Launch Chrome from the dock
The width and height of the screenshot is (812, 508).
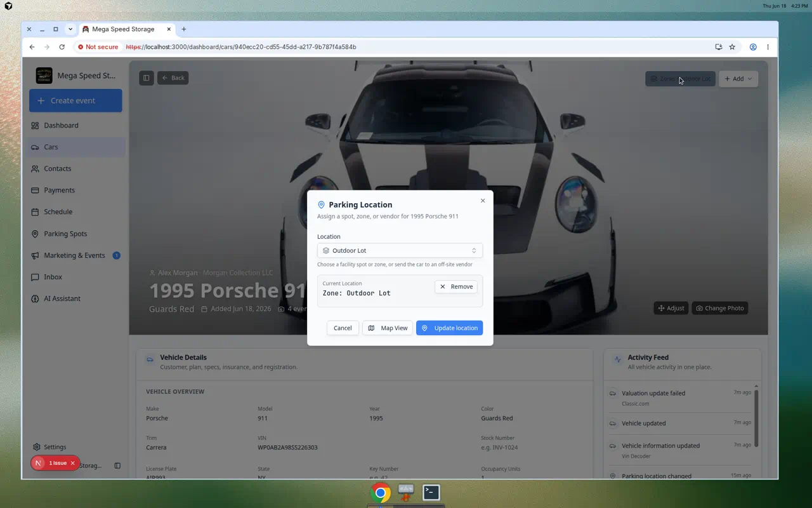click(381, 493)
